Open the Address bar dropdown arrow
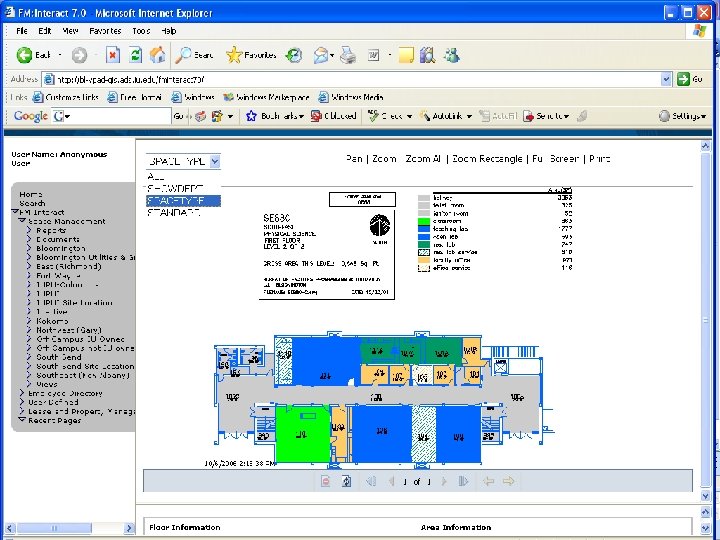The width and height of the screenshot is (720, 540). [666, 79]
